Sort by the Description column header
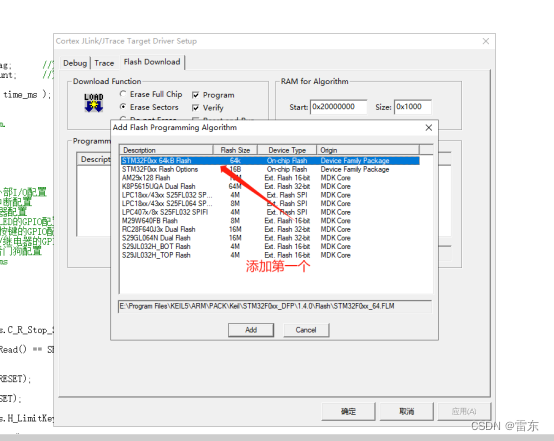The height and width of the screenshot is (441, 554). pos(166,150)
